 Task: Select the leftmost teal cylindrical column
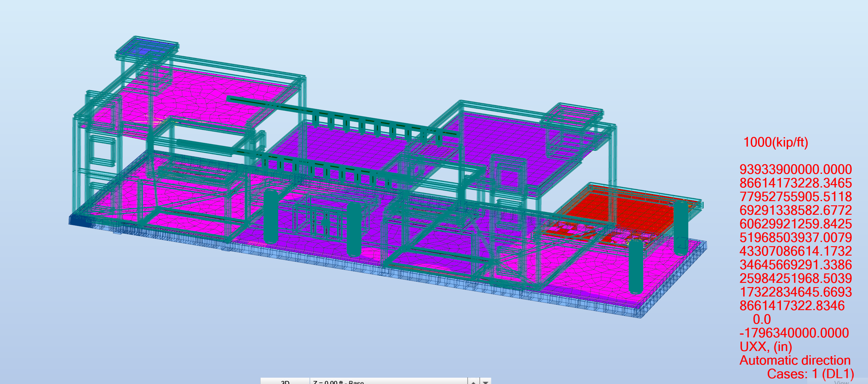pyautogui.click(x=271, y=216)
